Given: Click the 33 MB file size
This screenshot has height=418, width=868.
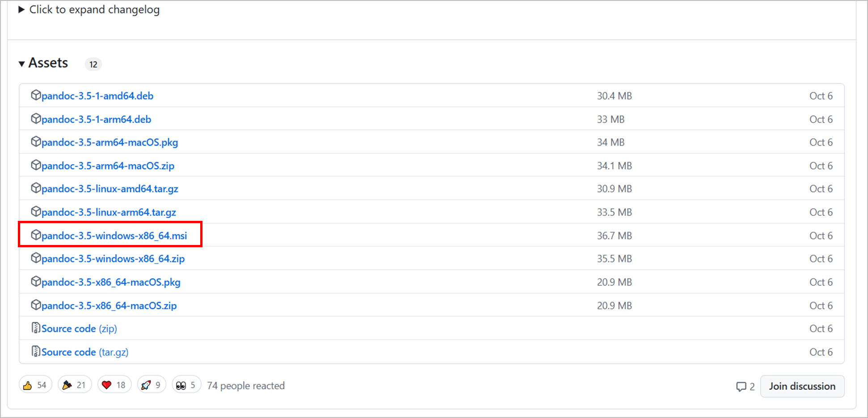Looking at the screenshot, I should [x=611, y=119].
